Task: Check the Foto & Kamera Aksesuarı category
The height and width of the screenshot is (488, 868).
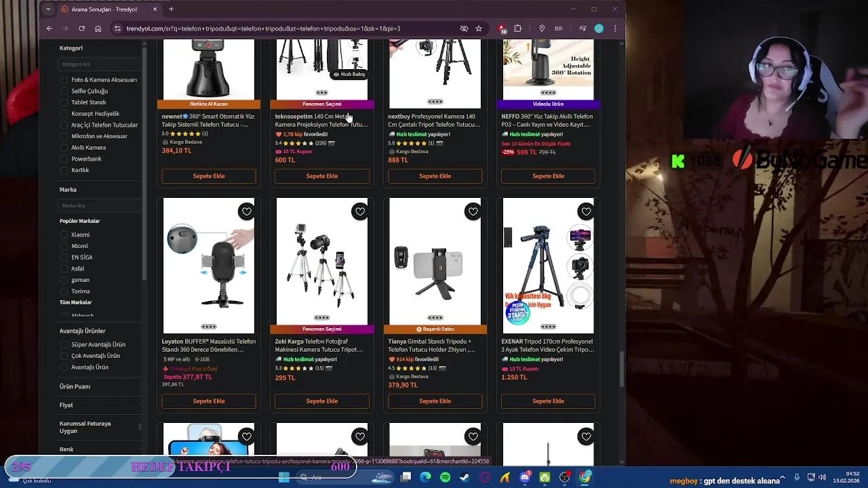Action: tap(64, 80)
